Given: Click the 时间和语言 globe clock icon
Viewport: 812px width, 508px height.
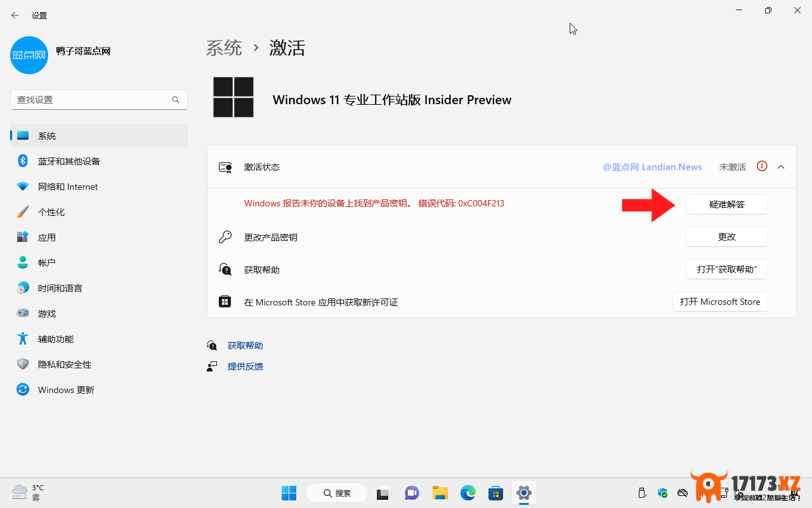Looking at the screenshot, I should 23,288.
